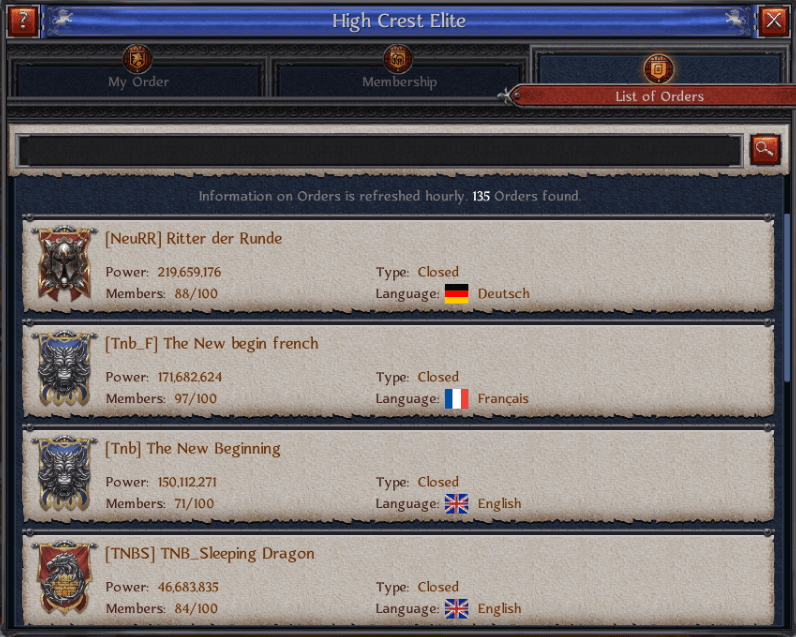Open the [TNBS] TNB_Sleeping Dragon order
796x637 pixels.
click(x=399, y=579)
